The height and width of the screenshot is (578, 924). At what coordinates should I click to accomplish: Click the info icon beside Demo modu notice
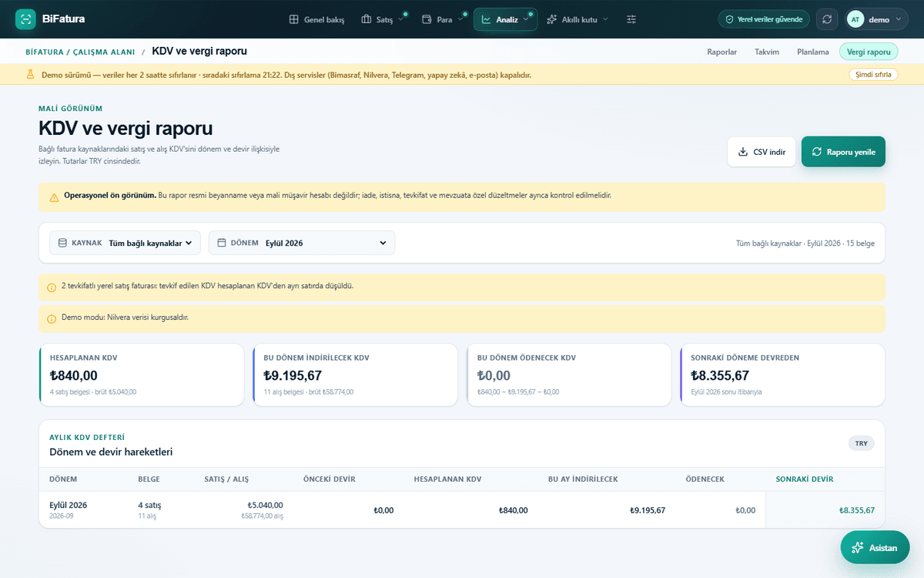pyautogui.click(x=52, y=318)
